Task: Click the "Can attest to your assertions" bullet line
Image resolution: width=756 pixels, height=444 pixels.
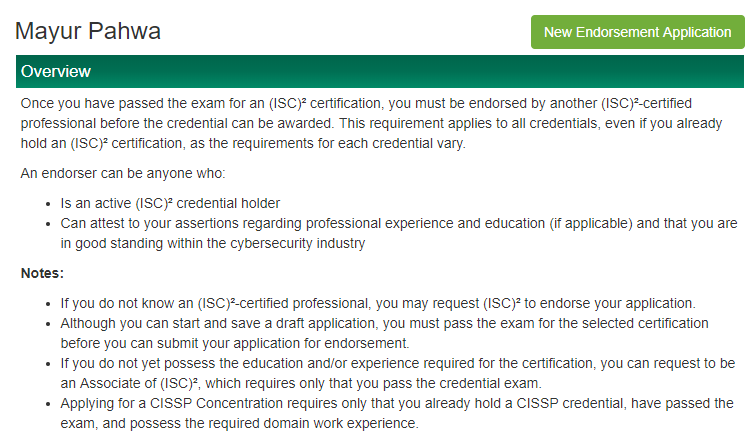Action: point(399,223)
